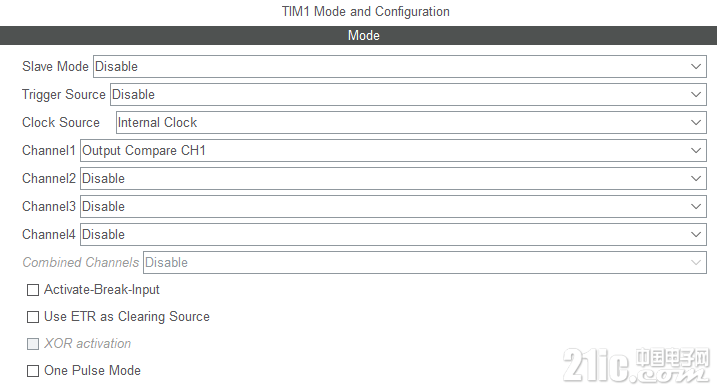Toggle the One Pulse Mode checkbox
Image resolution: width=717 pixels, height=391 pixels.
(33, 371)
